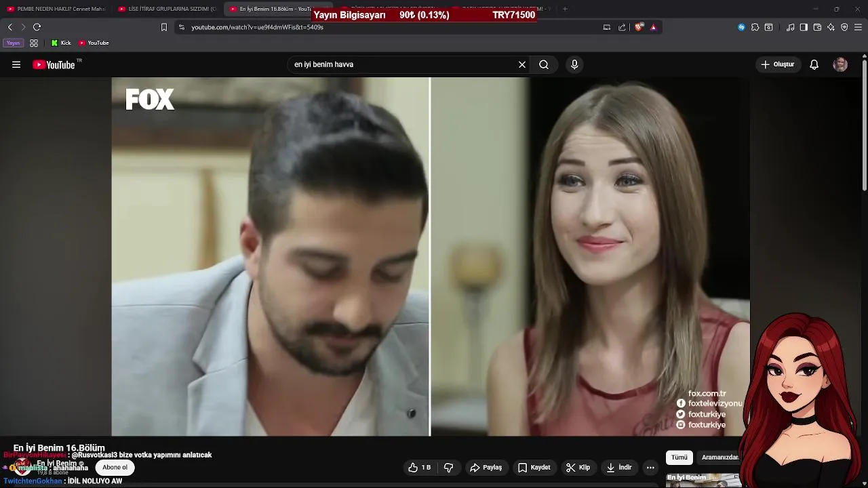Screen dimensions: 868x488
Task: Open the bookmarks grid icon
Action: click(x=34, y=43)
